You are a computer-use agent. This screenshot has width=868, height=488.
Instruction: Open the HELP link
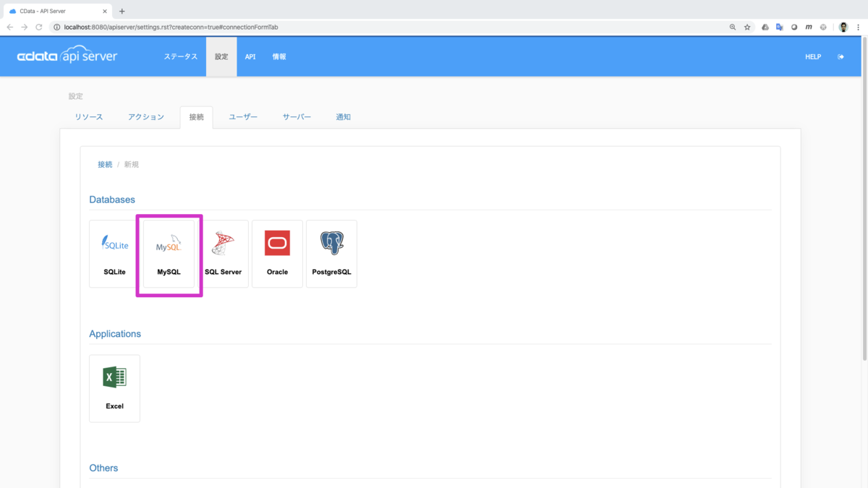pos(813,56)
